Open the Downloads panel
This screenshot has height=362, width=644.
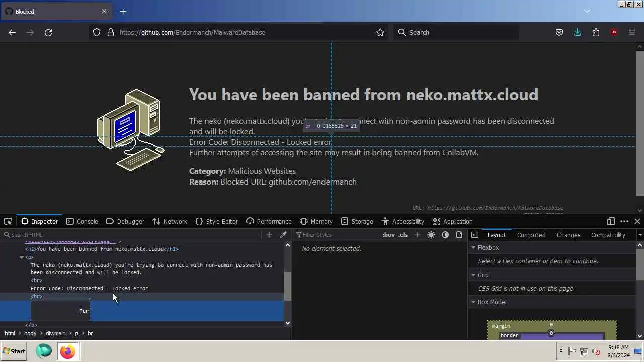pos(578,32)
